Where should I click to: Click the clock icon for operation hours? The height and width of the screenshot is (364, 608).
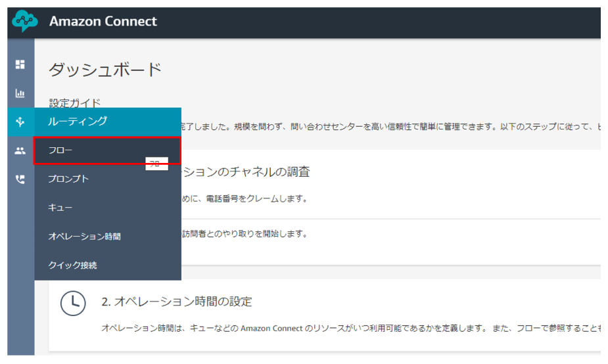73,303
